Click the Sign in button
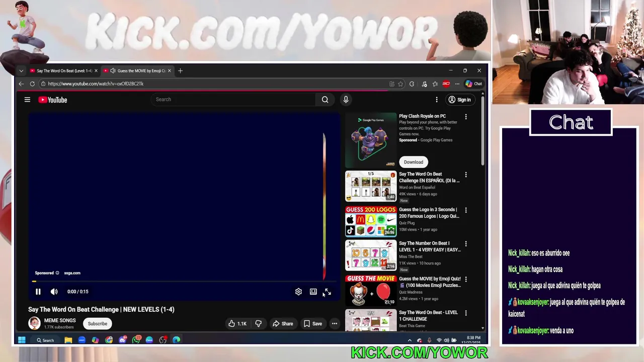 [x=459, y=100]
